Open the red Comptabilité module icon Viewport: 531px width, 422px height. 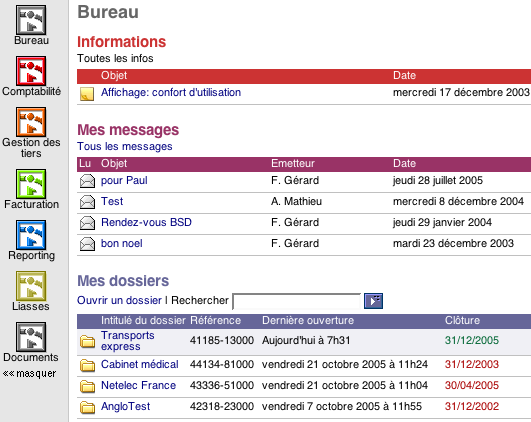tap(31, 71)
